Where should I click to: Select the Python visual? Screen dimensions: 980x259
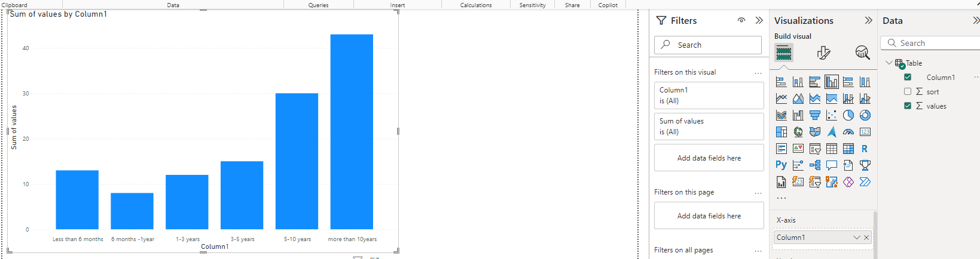coord(781,165)
